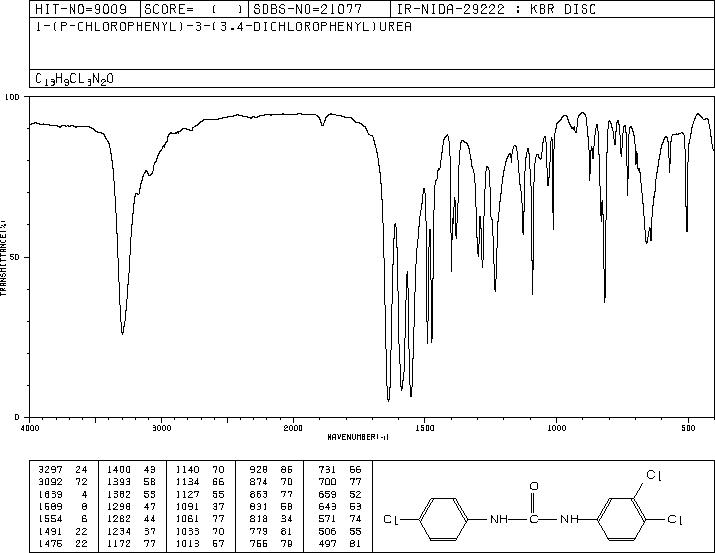
Task: Click the rightmost Cl on the dichlorophenyl ring
Action: click(x=675, y=520)
